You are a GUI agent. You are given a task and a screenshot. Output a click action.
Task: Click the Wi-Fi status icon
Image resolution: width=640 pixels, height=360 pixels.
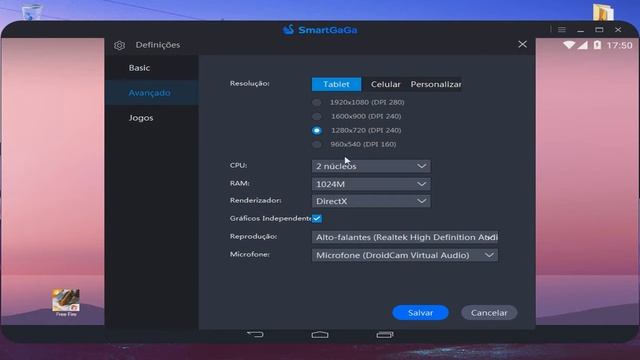[569, 45]
